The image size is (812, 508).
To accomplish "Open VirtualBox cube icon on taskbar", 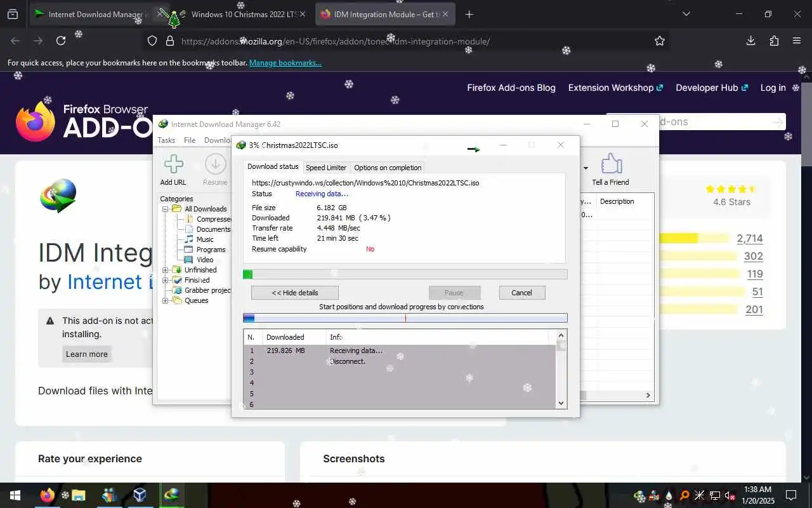I will (140, 495).
